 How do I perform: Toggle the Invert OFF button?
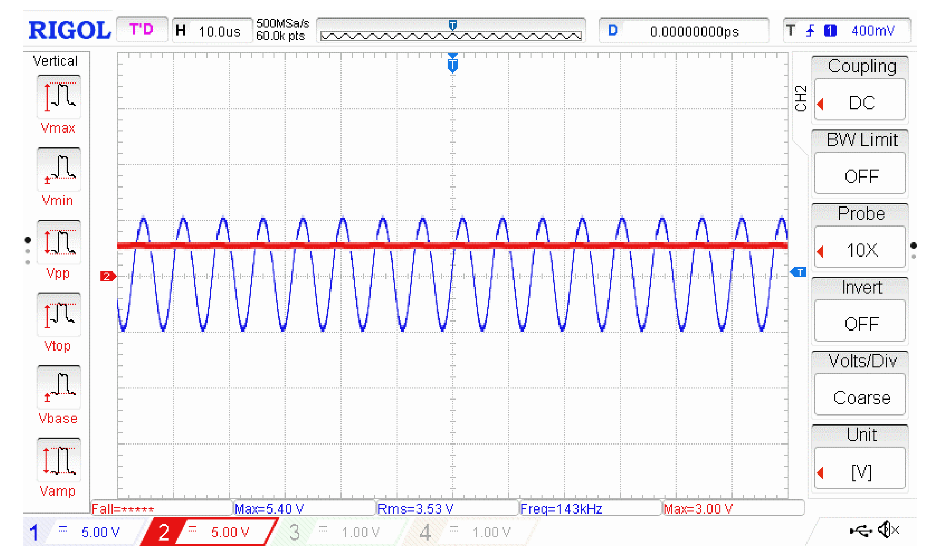click(860, 321)
